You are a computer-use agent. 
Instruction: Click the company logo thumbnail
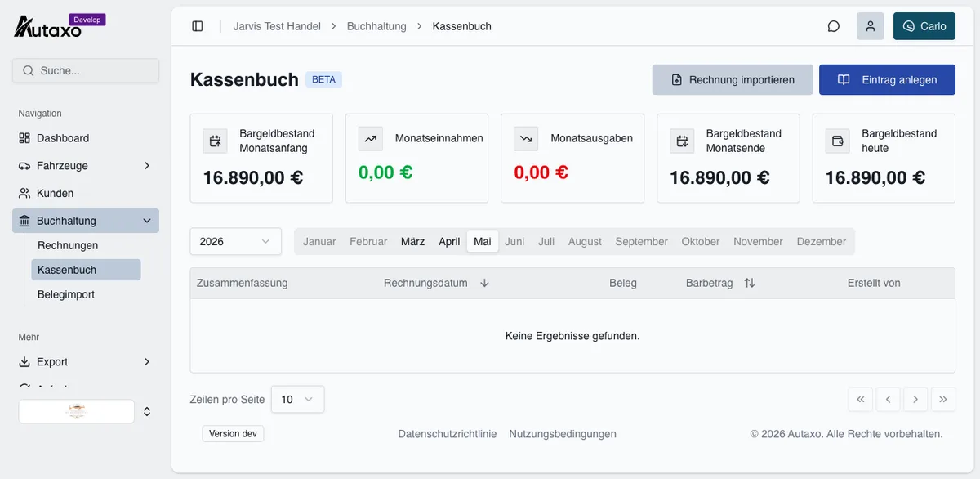77,411
